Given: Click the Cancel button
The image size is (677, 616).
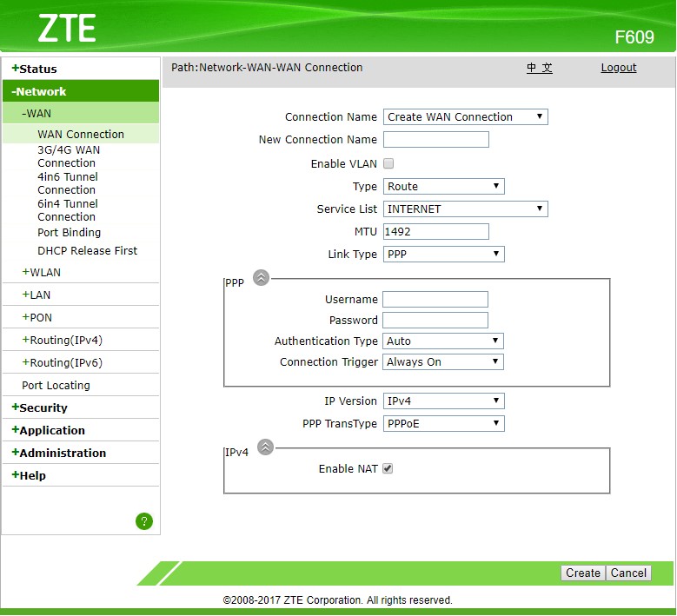Looking at the screenshot, I should [x=628, y=573].
